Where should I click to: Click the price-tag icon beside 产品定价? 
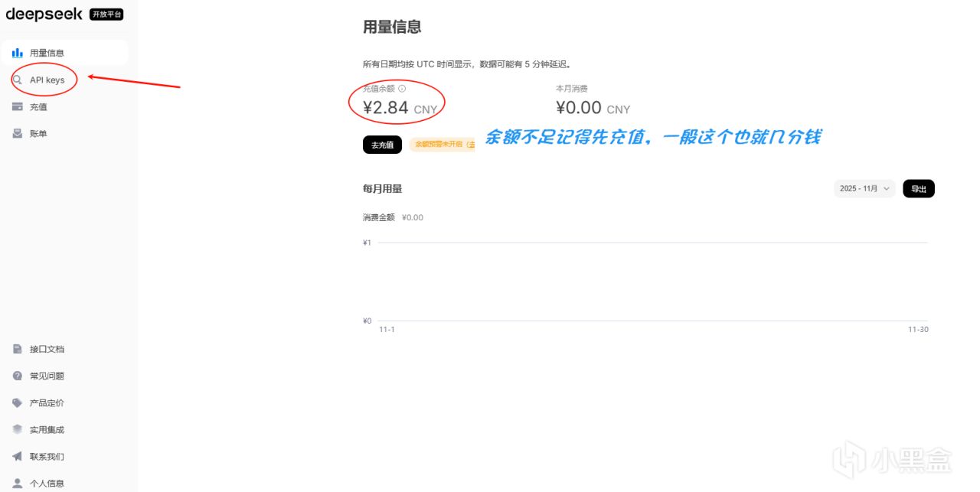[17, 402]
